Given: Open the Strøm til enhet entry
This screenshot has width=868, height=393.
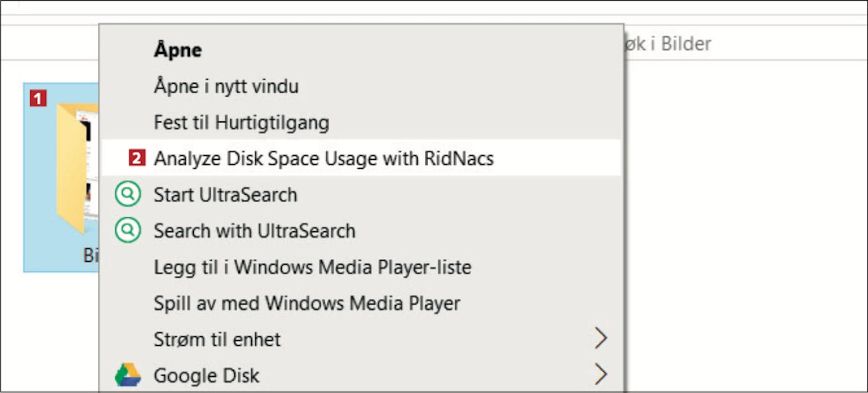Looking at the screenshot, I should pos(217,339).
